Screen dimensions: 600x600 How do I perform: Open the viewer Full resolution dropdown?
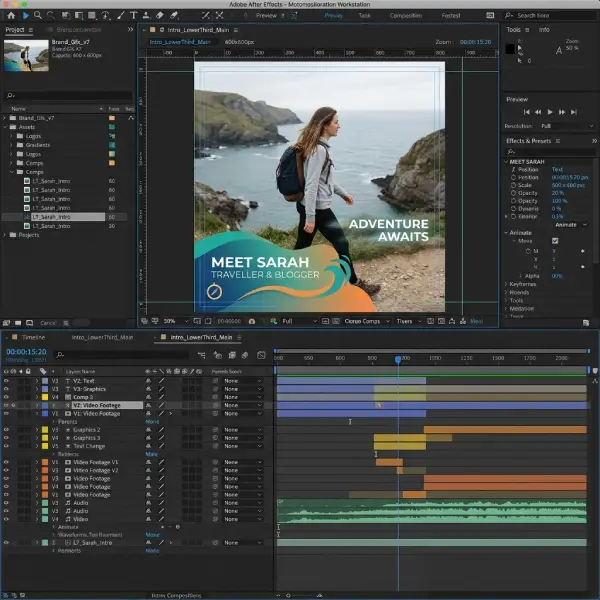coord(299,321)
